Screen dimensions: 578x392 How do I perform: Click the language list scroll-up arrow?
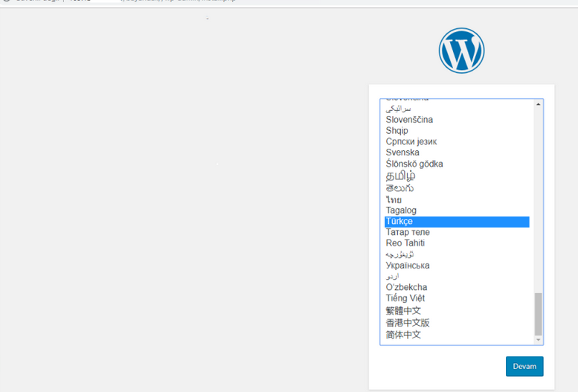tap(538, 104)
